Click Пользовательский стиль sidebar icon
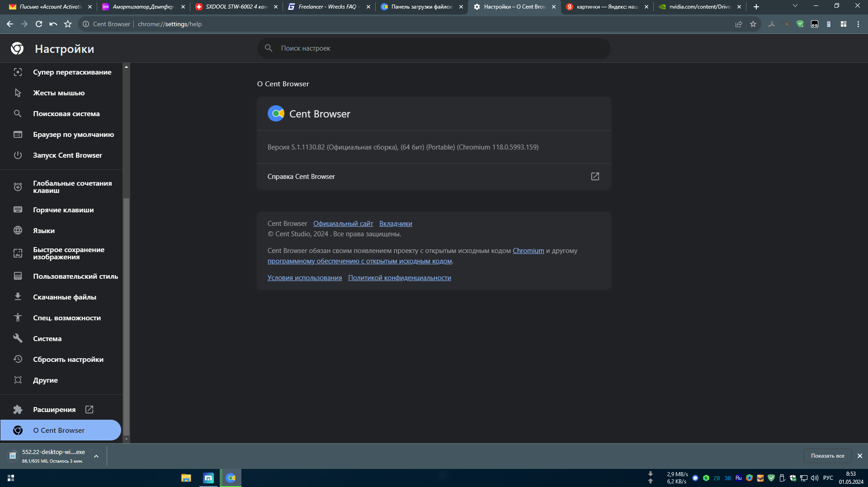The image size is (868, 487). coord(18,276)
